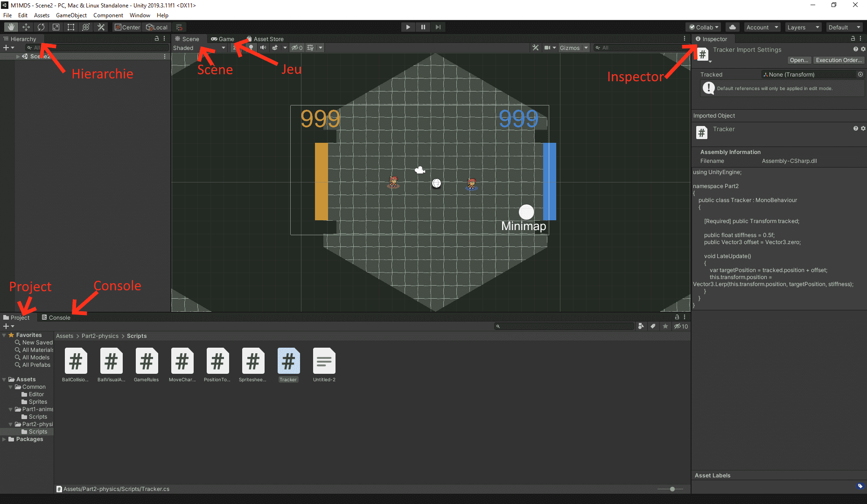Screen dimensions: 867x504
Task: Expand the Gizmos dropdown arrow
Action: pos(586,48)
